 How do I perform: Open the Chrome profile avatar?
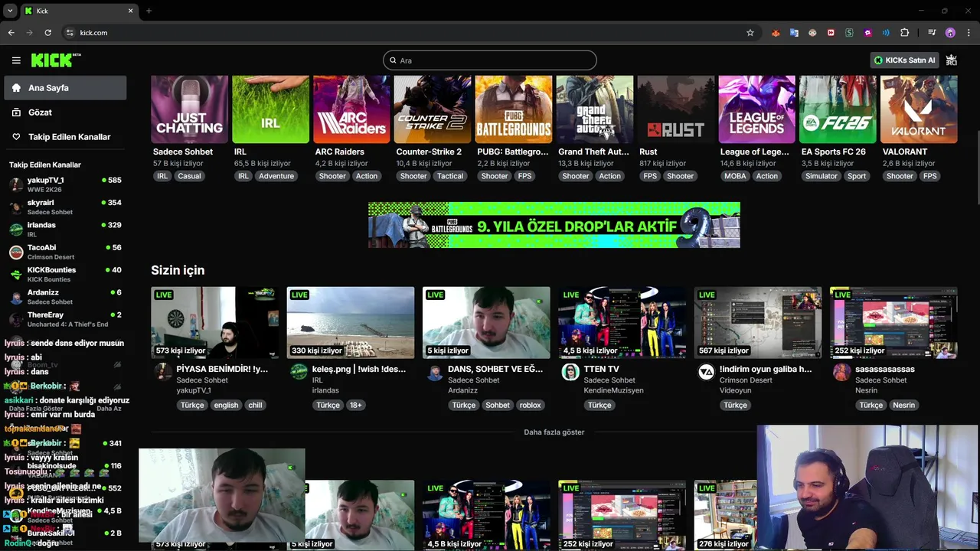pos(950,33)
